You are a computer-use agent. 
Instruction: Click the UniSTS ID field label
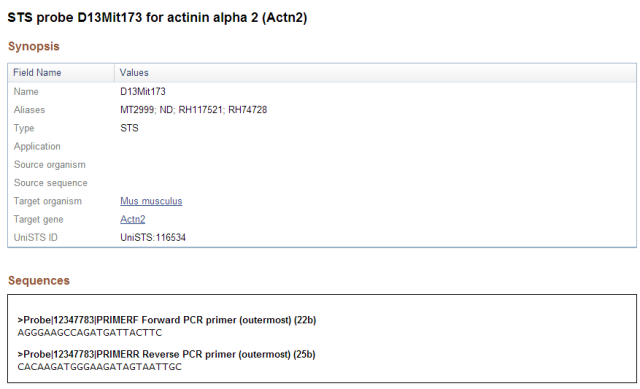(x=36, y=238)
